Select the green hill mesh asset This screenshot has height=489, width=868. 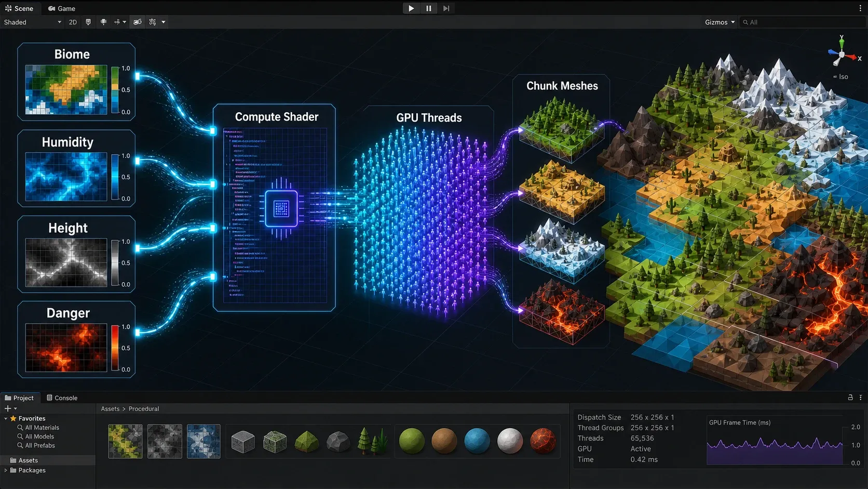coord(307,442)
